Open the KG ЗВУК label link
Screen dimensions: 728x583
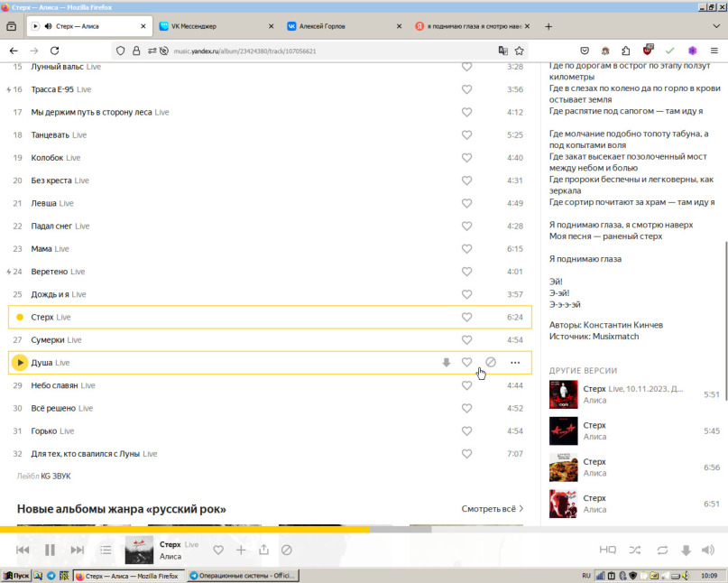pos(56,476)
